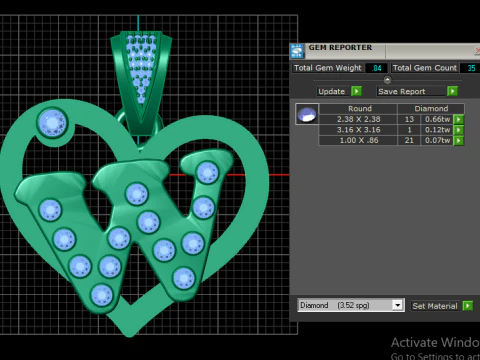This screenshot has height=360, width=480.
Task: Click the Save Report button
Action: click(x=412, y=91)
